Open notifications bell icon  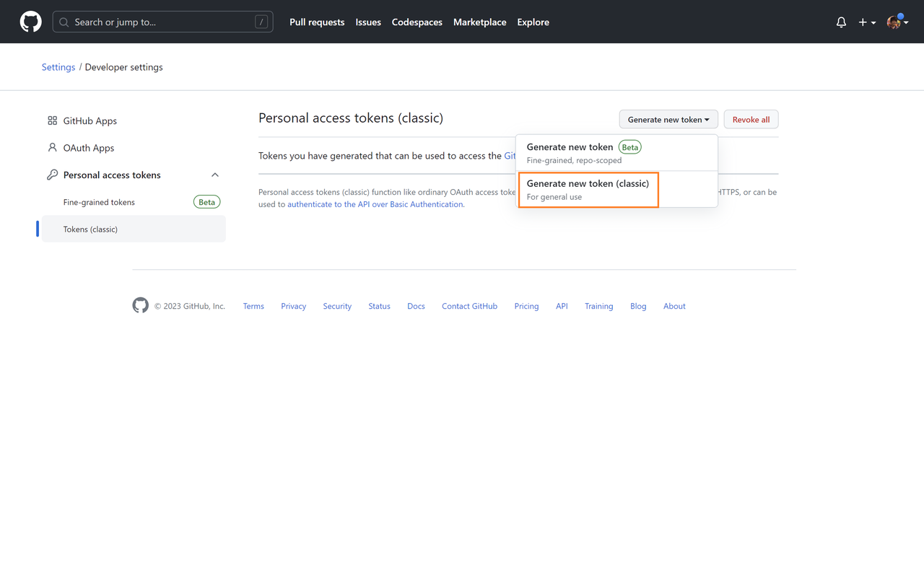(841, 22)
